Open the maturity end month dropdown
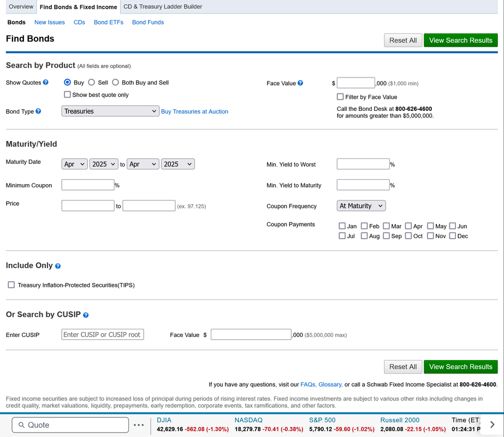This screenshot has width=504, height=437. pos(143,164)
